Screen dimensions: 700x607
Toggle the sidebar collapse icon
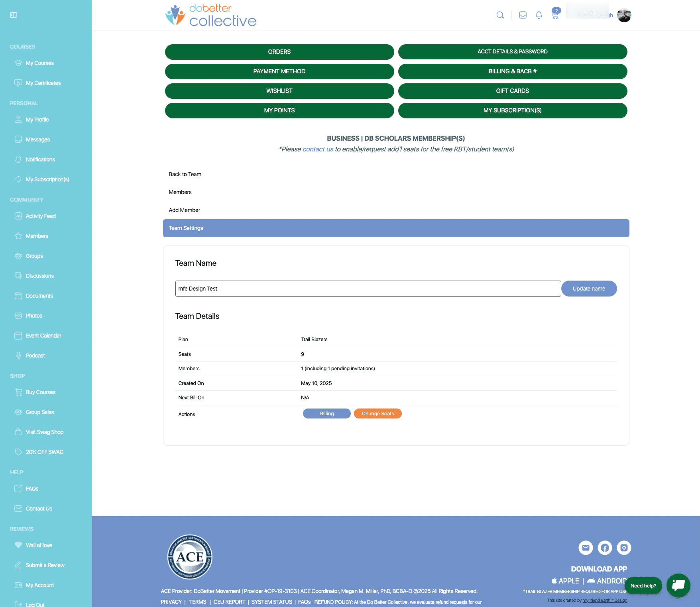[14, 15]
